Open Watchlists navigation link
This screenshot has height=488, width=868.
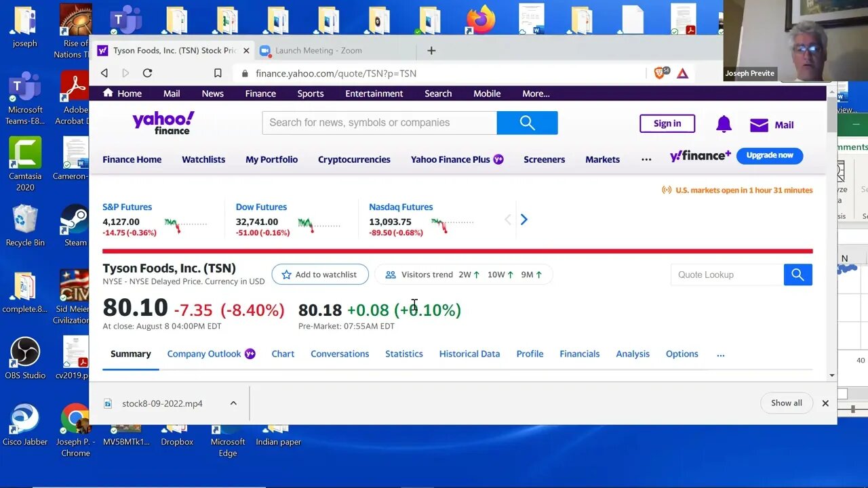[203, 159]
